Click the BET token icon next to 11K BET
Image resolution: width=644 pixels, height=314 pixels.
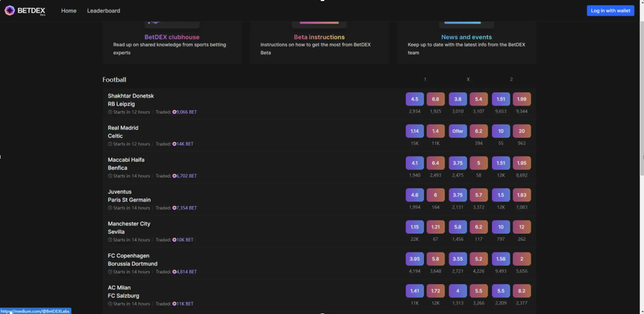(x=174, y=304)
